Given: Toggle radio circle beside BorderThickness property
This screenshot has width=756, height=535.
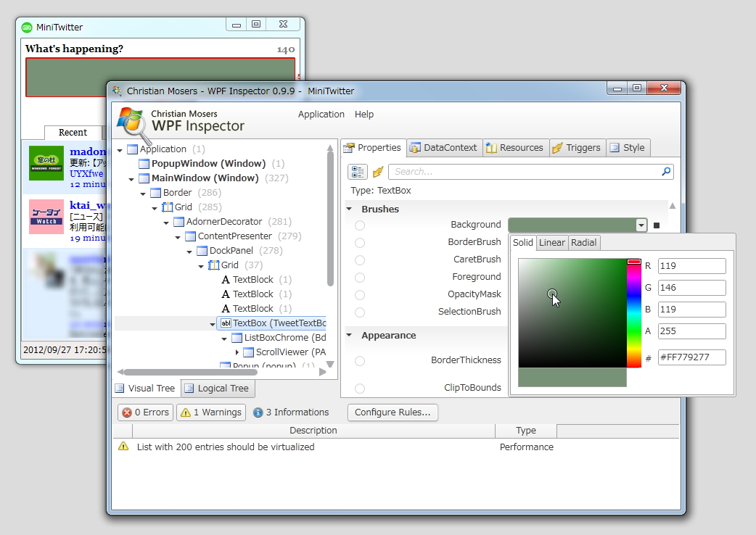Looking at the screenshot, I should tap(360, 361).
